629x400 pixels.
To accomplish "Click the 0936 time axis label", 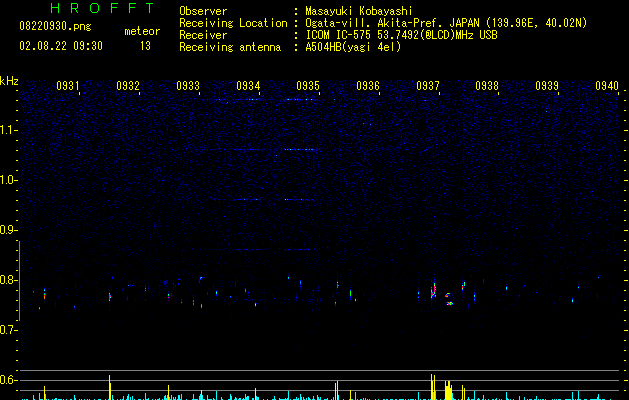I will pos(368,86).
